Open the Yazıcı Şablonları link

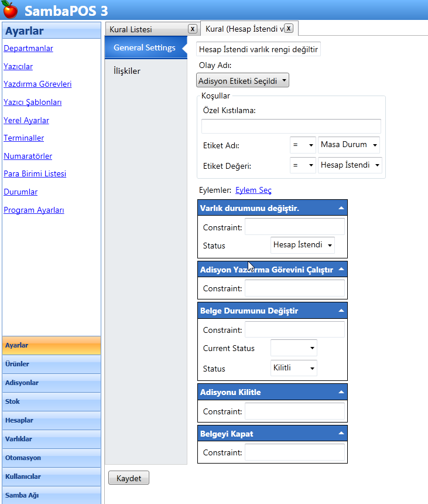33,103
